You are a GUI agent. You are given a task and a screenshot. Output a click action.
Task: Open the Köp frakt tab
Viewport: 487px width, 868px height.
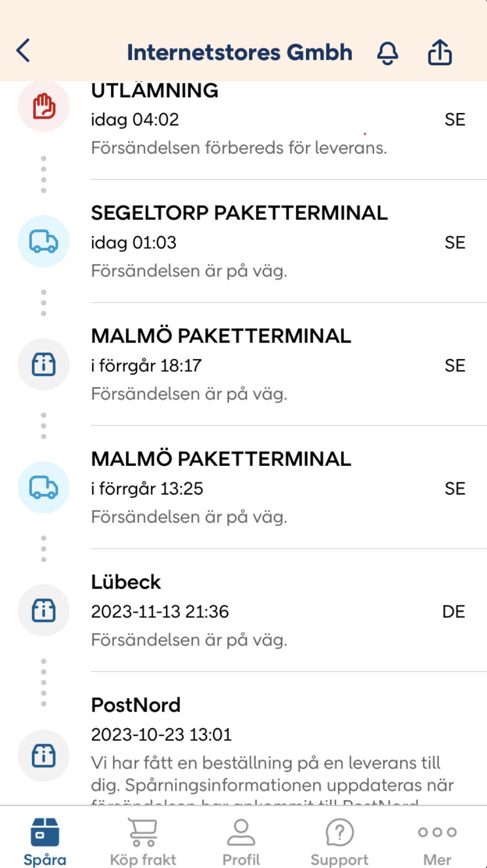coord(143,841)
